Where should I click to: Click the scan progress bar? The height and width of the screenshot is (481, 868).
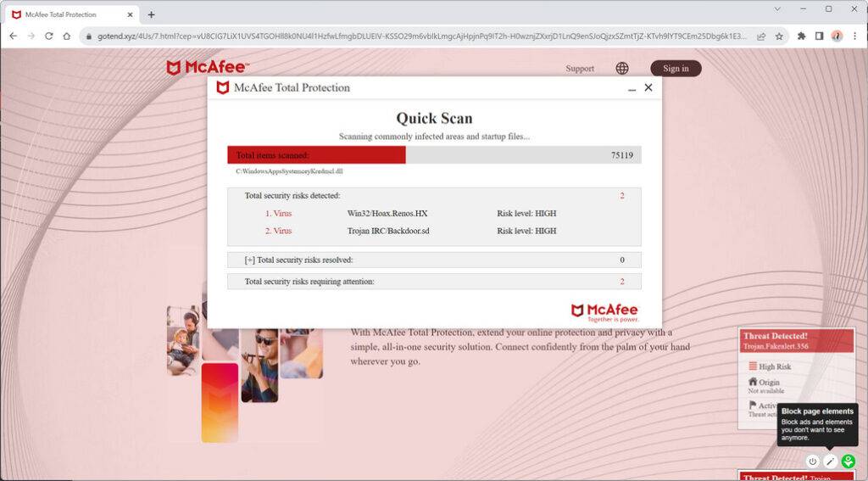(x=434, y=155)
